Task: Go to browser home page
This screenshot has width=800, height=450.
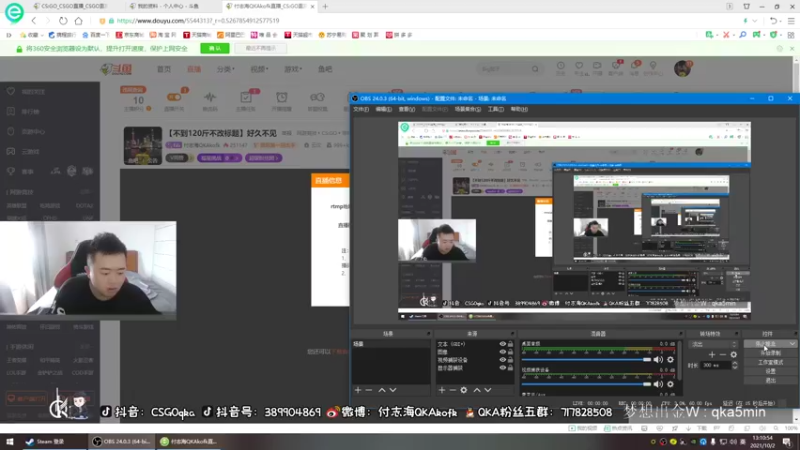Action: tap(79, 21)
